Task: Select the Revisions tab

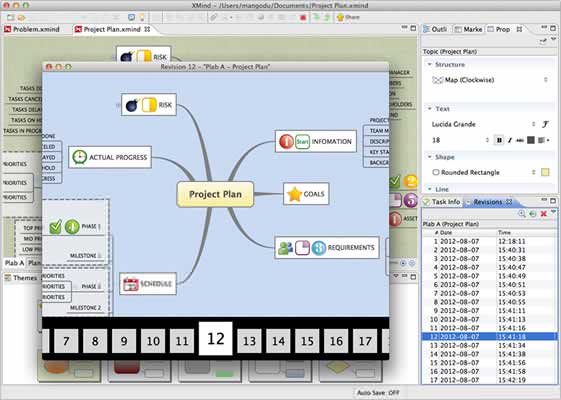Action: 489,202
